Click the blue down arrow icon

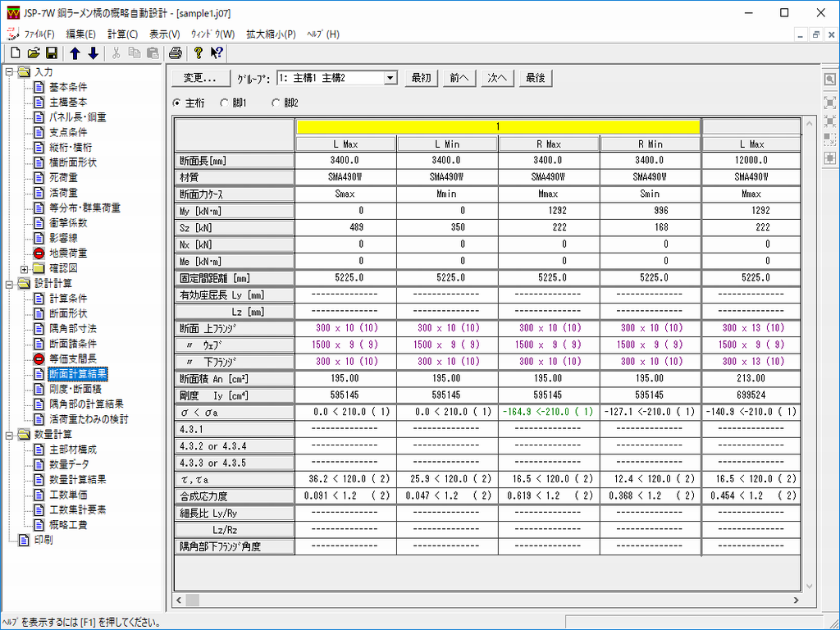[93, 53]
